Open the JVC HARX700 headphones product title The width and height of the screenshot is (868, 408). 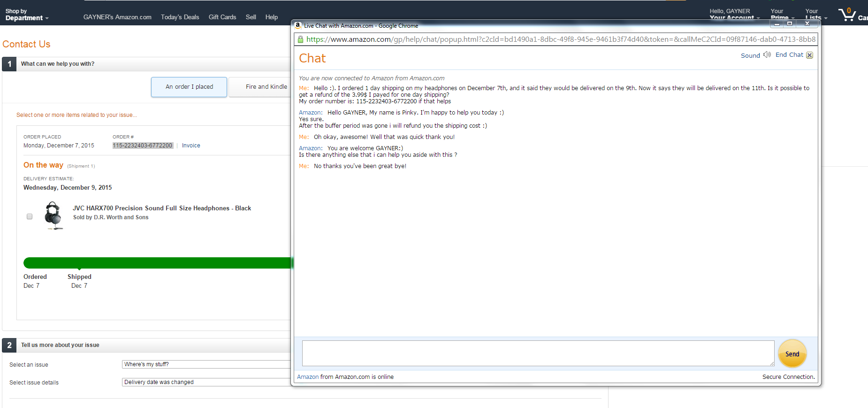(162, 208)
